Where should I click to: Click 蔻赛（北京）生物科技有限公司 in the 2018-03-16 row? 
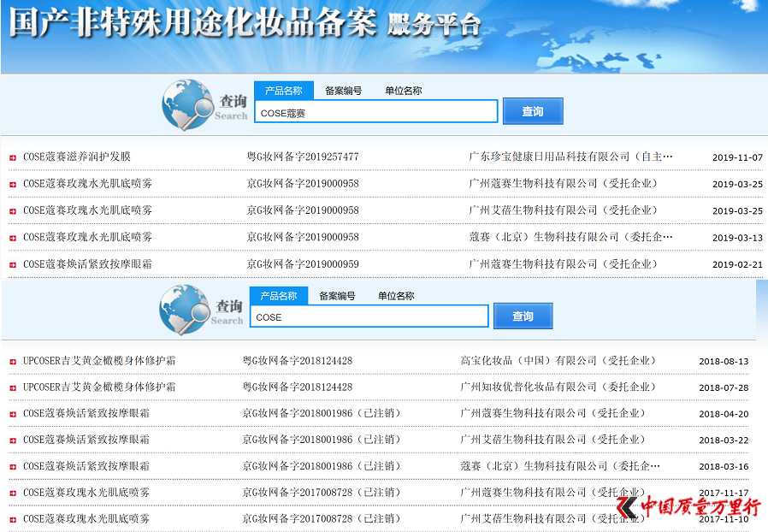[x=534, y=466]
